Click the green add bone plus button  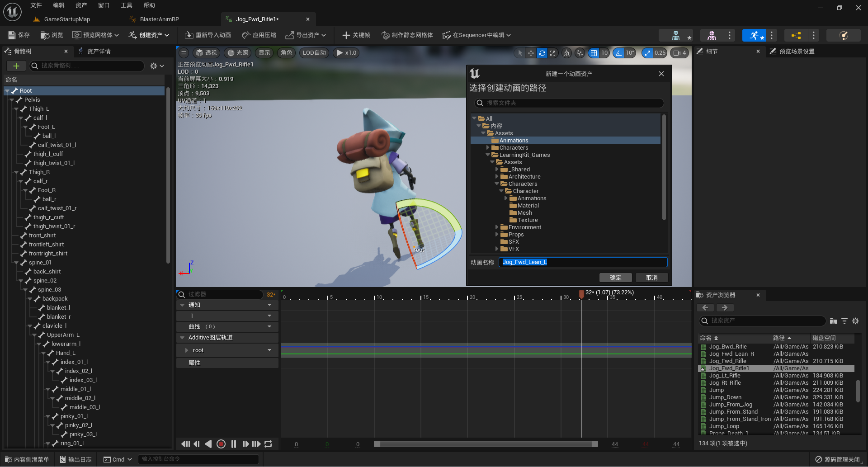pyautogui.click(x=16, y=66)
